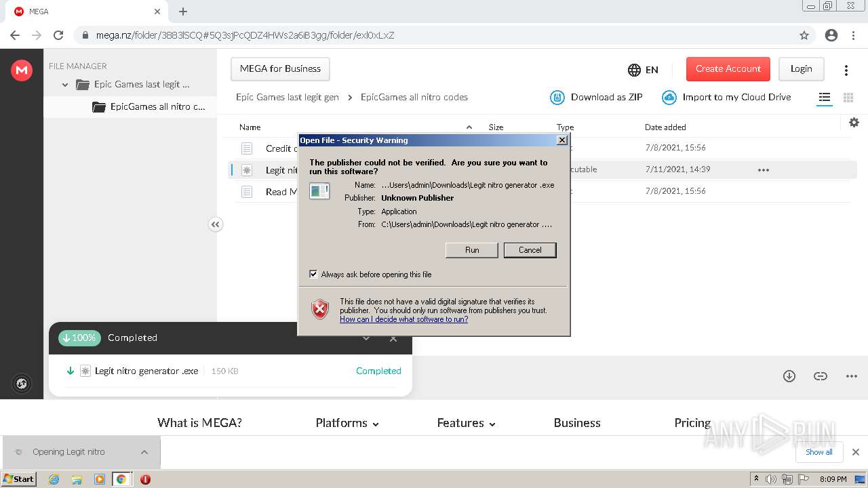Click the browser address bar URL
Screen dimensions: 868x488
[245, 35]
